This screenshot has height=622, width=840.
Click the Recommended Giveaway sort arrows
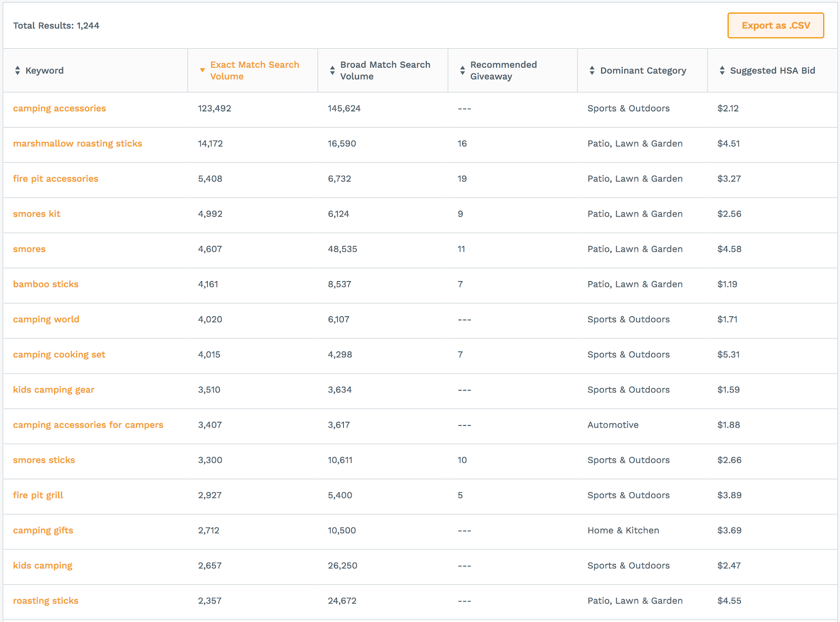click(x=463, y=70)
